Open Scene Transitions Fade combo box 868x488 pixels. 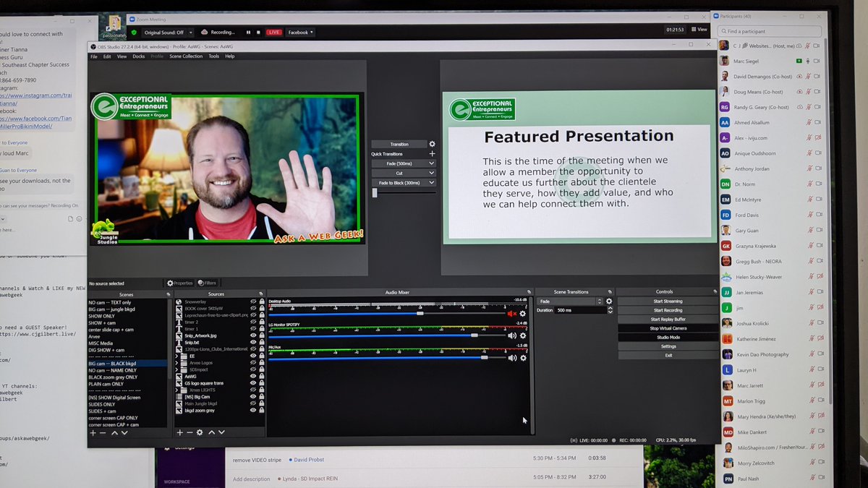tap(570, 301)
